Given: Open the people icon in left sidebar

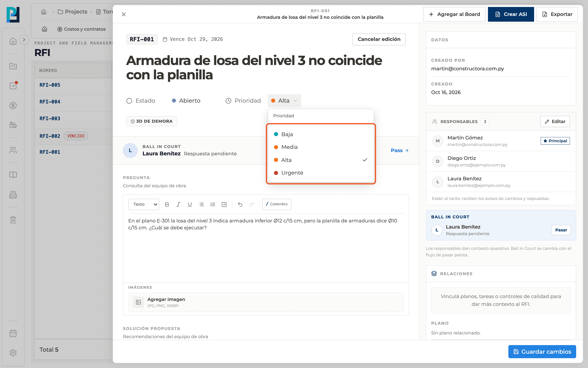Looking at the screenshot, I should [x=13, y=150].
